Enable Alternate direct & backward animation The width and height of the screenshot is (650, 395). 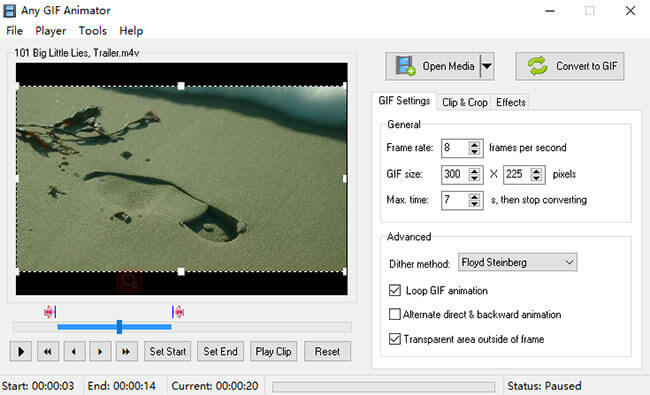pyautogui.click(x=395, y=314)
